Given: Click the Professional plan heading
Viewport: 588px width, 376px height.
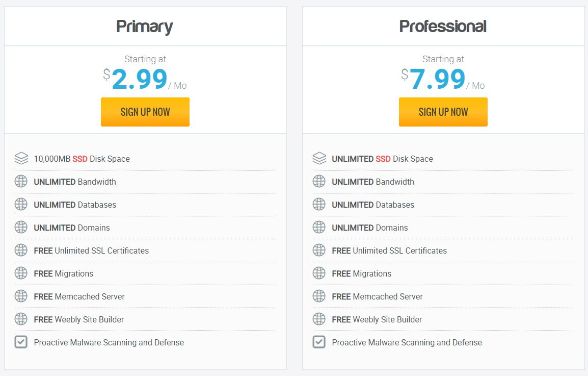Looking at the screenshot, I should click(443, 27).
